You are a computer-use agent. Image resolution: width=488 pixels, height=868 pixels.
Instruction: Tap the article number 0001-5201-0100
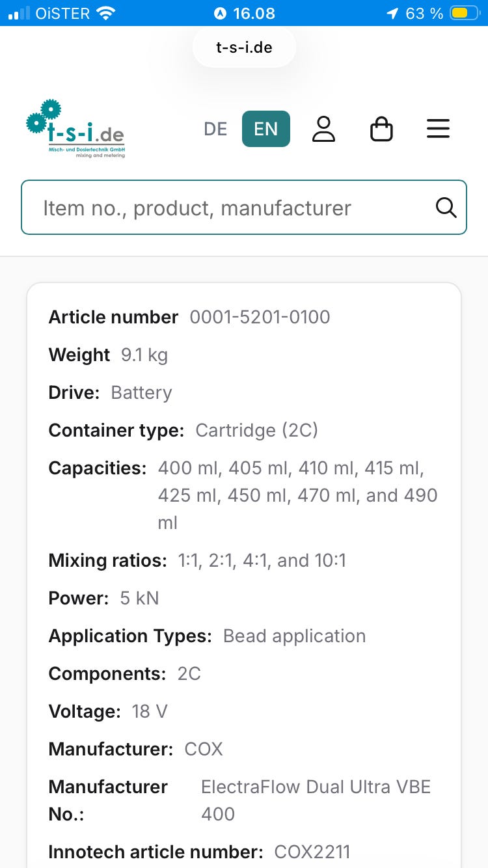(x=260, y=317)
